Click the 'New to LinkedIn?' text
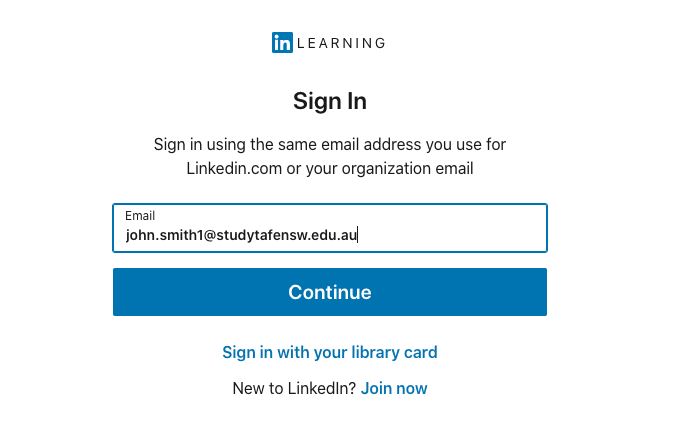The image size is (690, 431). pos(294,388)
